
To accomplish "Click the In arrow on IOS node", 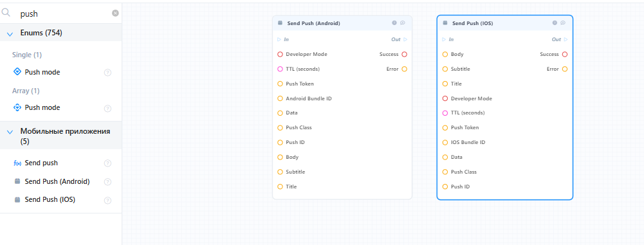I will (444, 39).
